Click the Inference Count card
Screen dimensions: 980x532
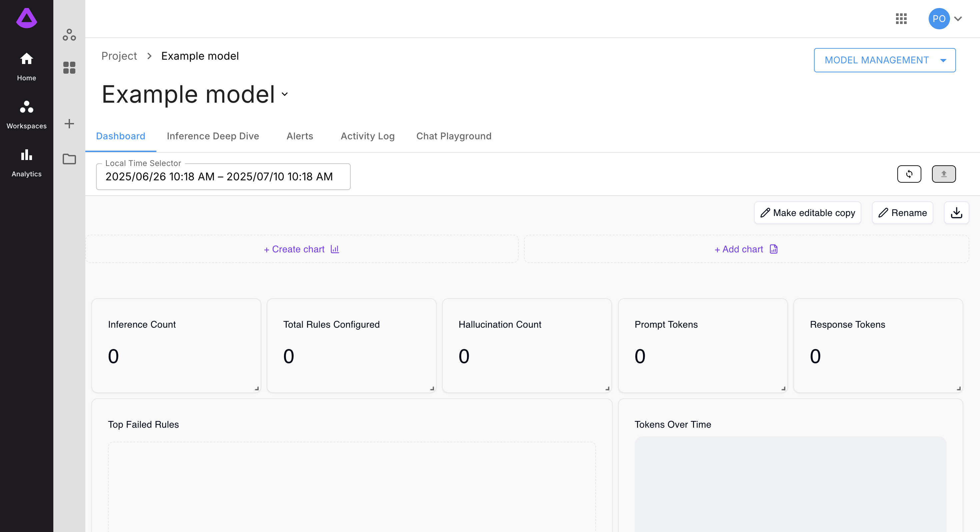click(x=176, y=346)
